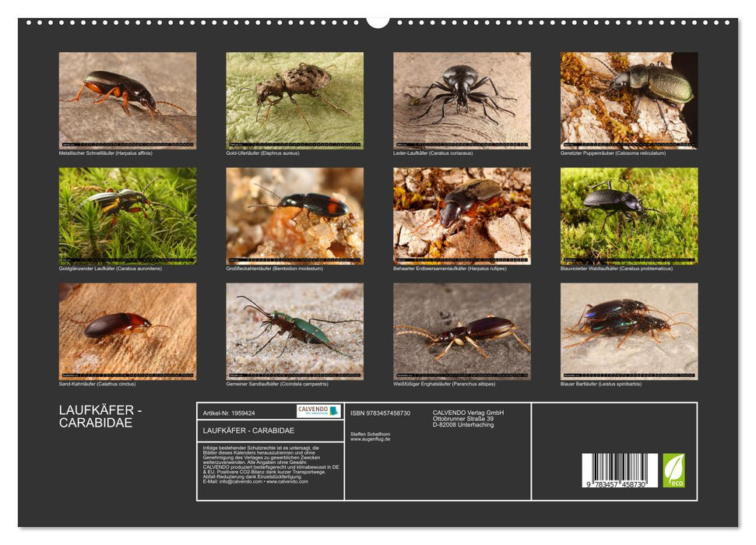Image resolution: width=756 pixels, height=545 pixels.
Task: Expand the CALVENDO Verlag GmbH address block
Action: coord(467,418)
